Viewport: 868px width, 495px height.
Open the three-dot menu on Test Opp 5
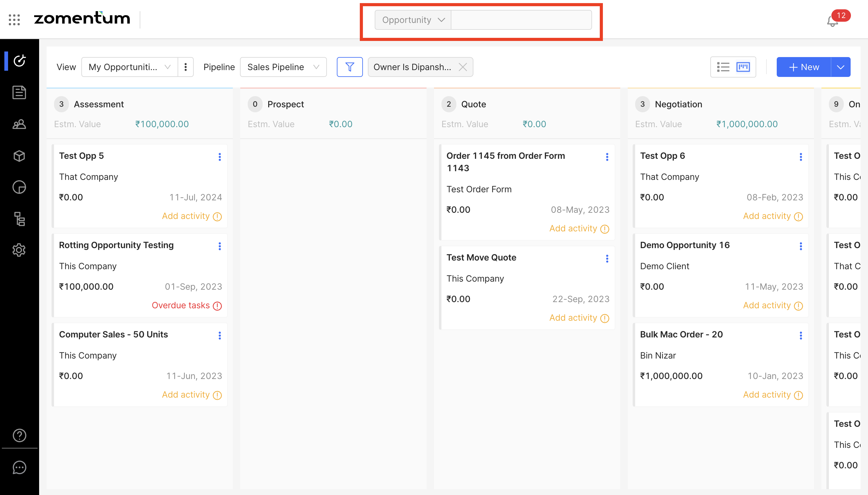point(220,157)
